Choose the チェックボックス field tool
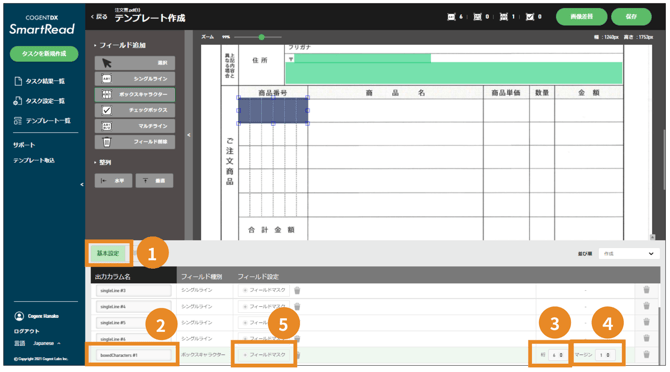Screen dimensions: 670x372 click(135, 110)
